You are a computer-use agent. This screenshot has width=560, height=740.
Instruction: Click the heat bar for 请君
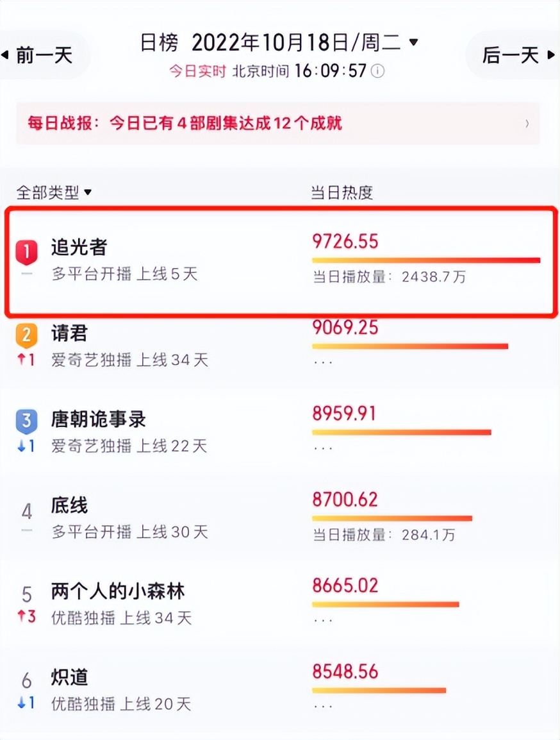tap(410, 346)
